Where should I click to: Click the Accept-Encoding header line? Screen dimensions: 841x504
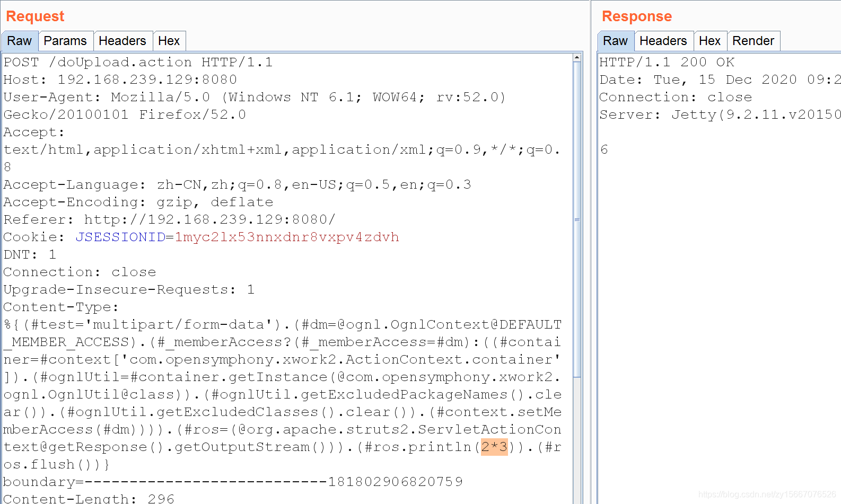tap(138, 202)
